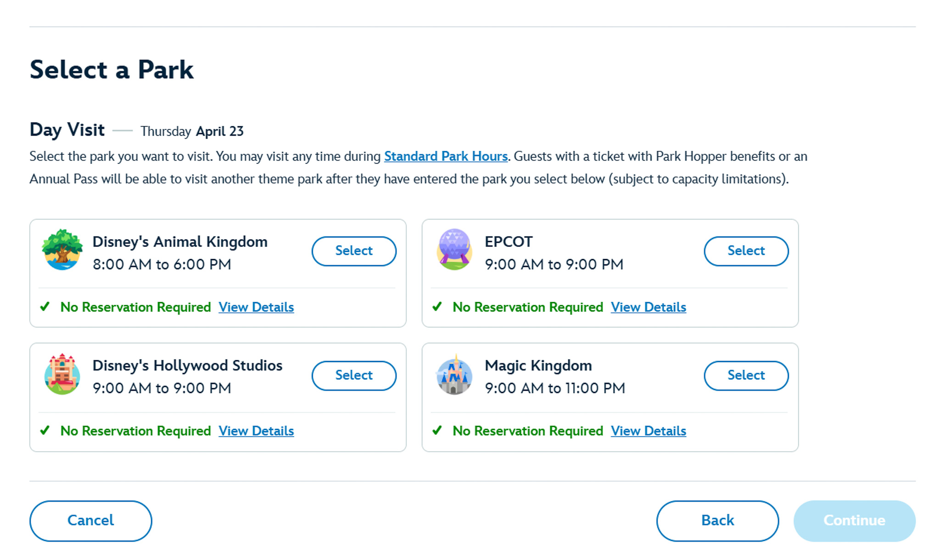Image resolution: width=940 pixels, height=560 pixels.
Task: Click the EPCOT sphere icon
Action: pyautogui.click(x=454, y=250)
